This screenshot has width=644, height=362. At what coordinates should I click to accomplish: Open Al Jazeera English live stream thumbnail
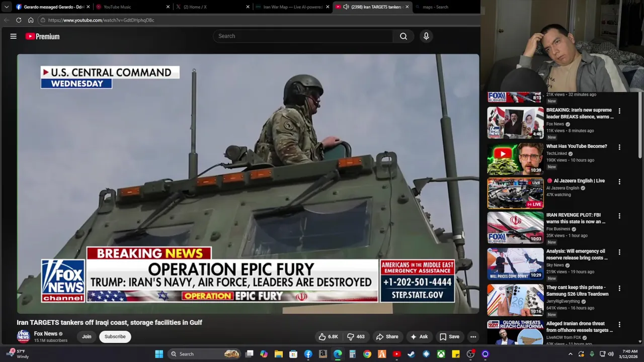515,193
